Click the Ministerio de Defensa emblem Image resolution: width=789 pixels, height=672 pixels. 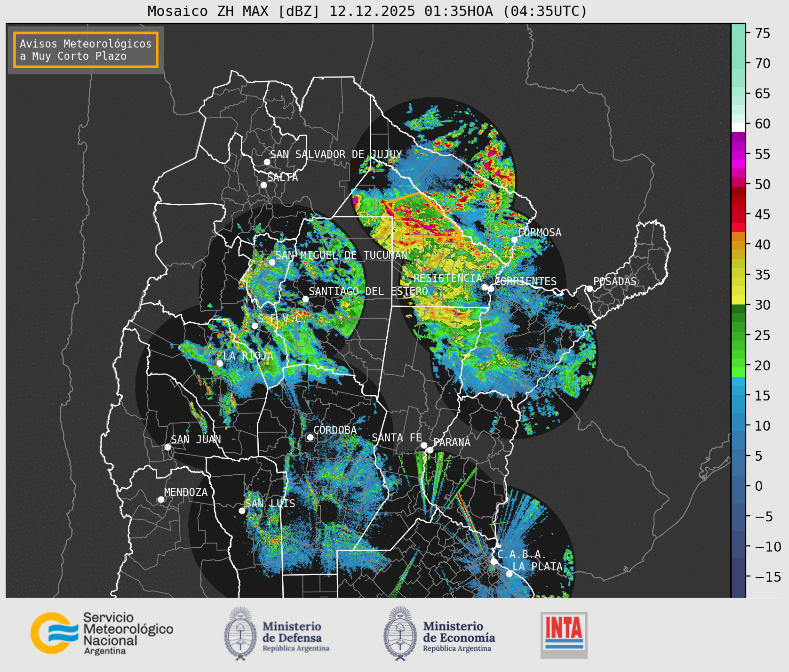pyautogui.click(x=240, y=633)
